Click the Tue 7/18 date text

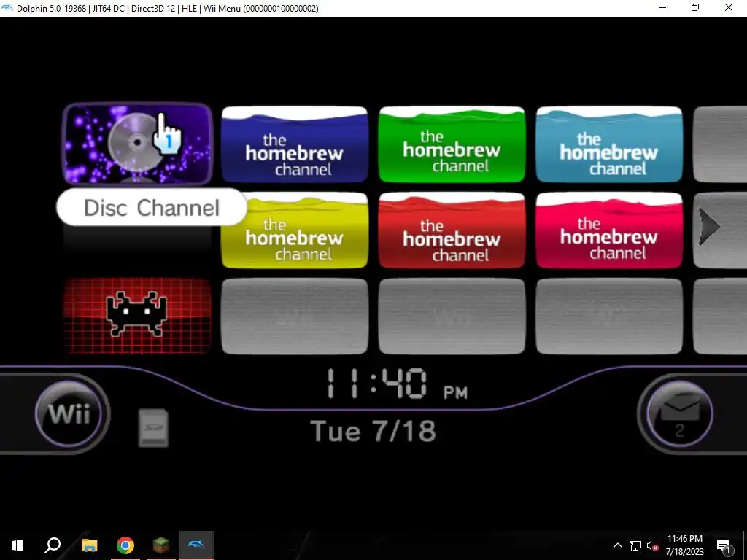click(x=373, y=431)
